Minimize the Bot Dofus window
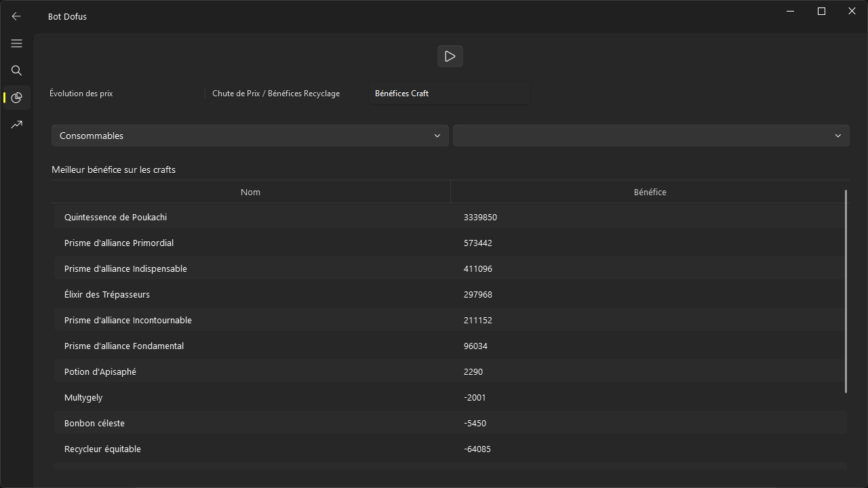The image size is (868, 488). pos(791,11)
